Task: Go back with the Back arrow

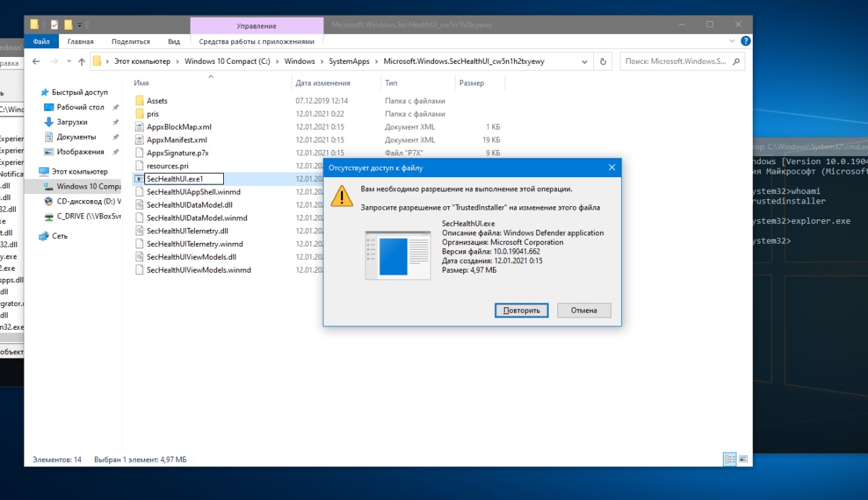Action: [x=36, y=61]
